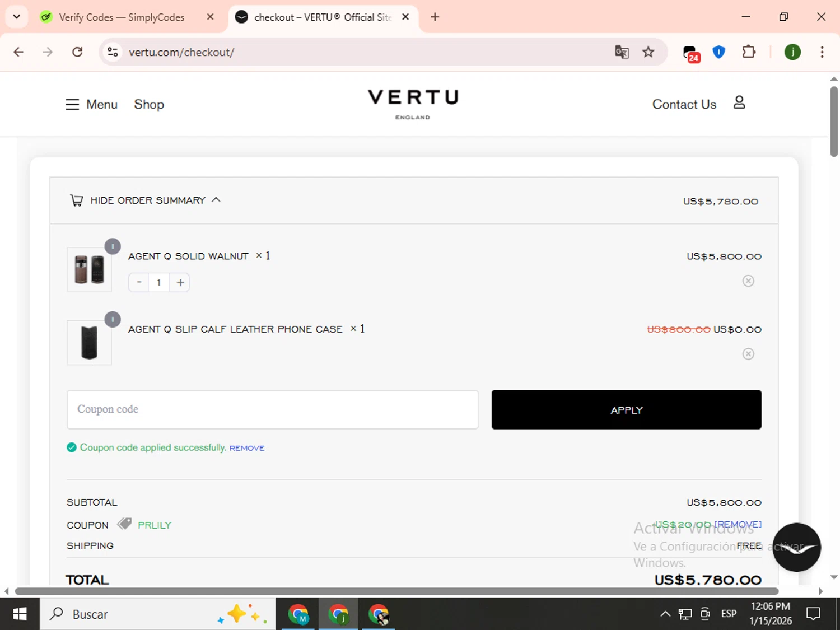Open the third Chrome taskbar icon
The width and height of the screenshot is (840, 630).
[379, 614]
